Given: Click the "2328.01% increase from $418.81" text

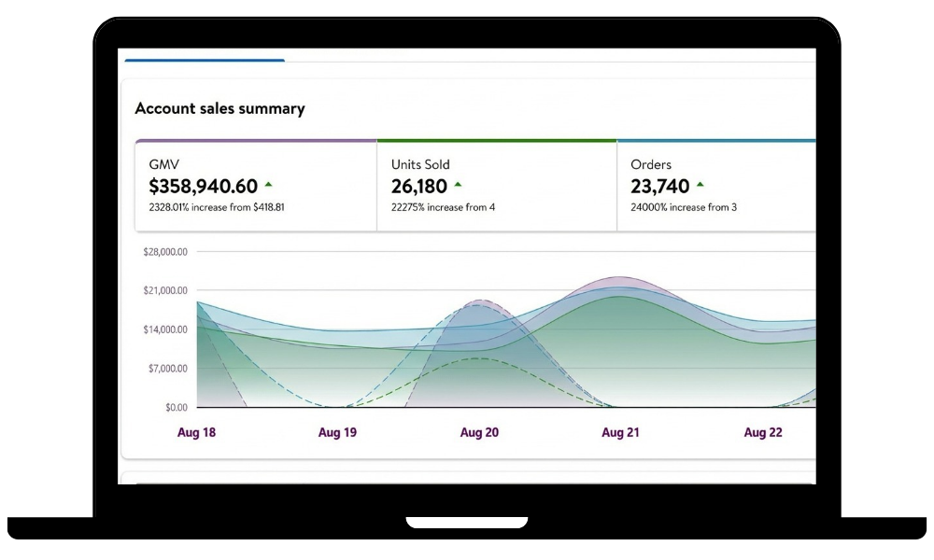Looking at the screenshot, I should pyautogui.click(x=217, y=207).
